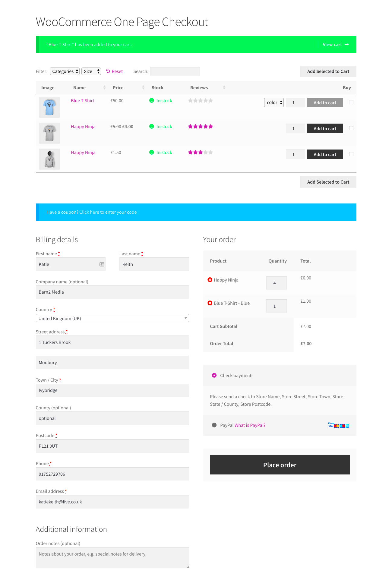This screenshot has height=586, width=392.
Task: Open the View cart link
Action: [336, 45]
